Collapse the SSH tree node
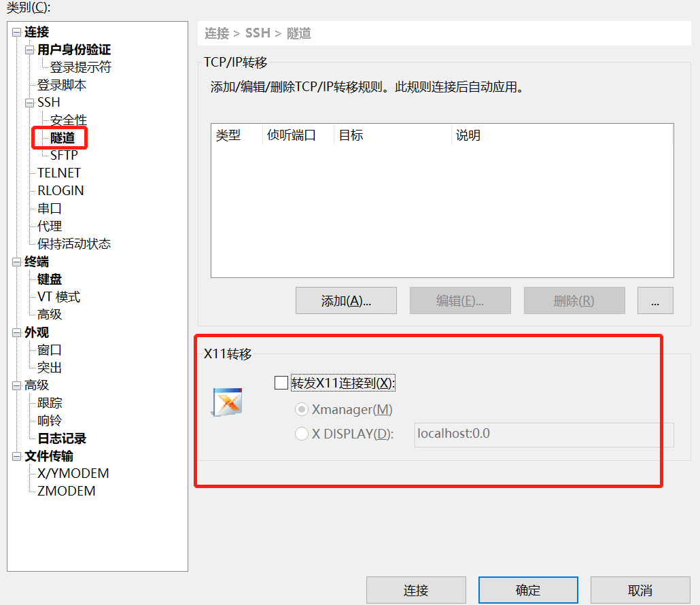 pos(29,103)
